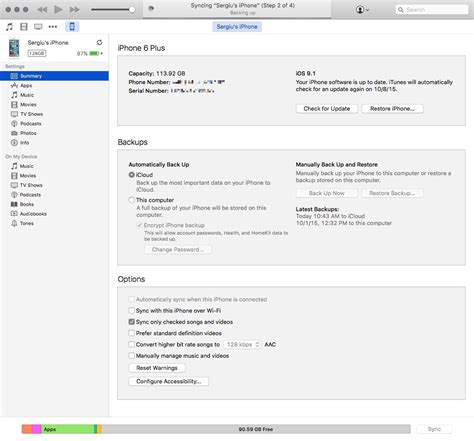The height and width of the screenshot is (441, 474).
Task: Click Configure Accessibility button
Action: pyautogui.click(x=169, y=381)
